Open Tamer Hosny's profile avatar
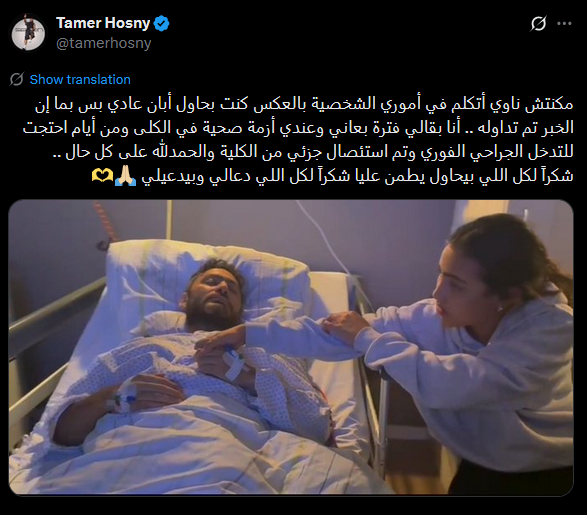This screenshot has height=515, width=587. click(28, 33)
